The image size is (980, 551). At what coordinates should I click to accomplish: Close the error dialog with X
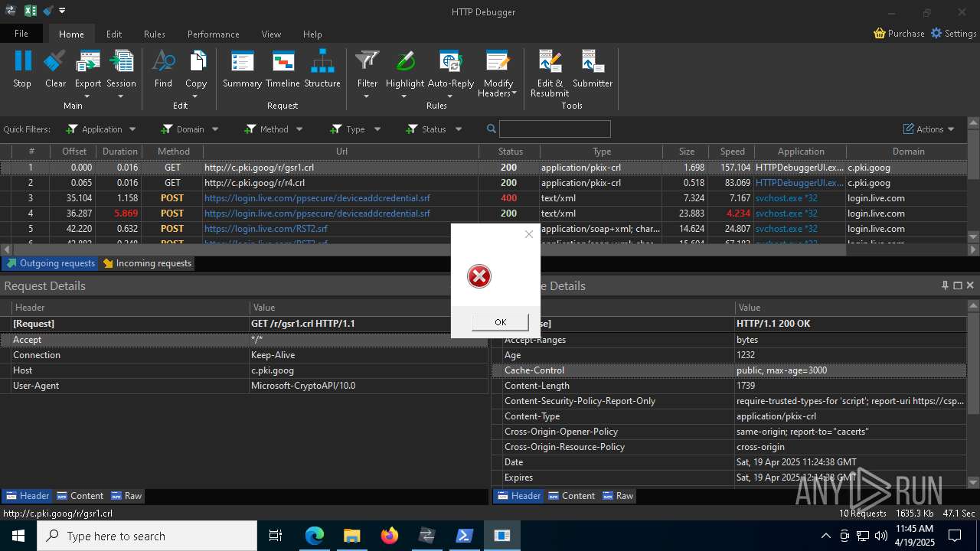528,234
